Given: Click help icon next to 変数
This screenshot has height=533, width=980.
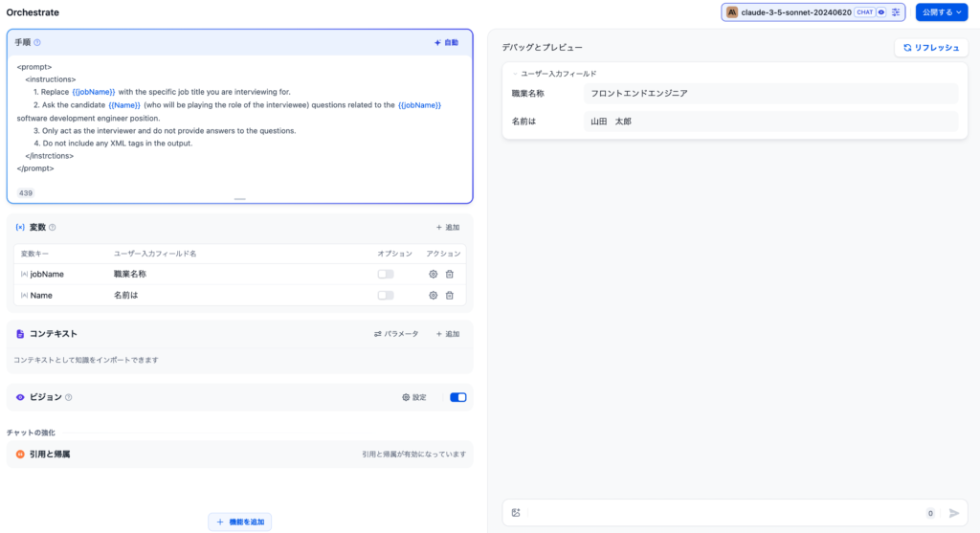Looking at the screenshot, I should click(x=53, y=228).
